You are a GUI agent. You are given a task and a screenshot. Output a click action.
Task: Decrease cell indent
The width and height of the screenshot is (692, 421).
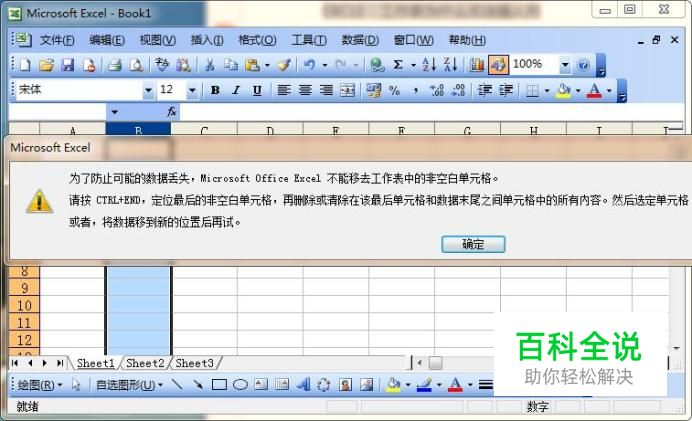tap(485, 90)
